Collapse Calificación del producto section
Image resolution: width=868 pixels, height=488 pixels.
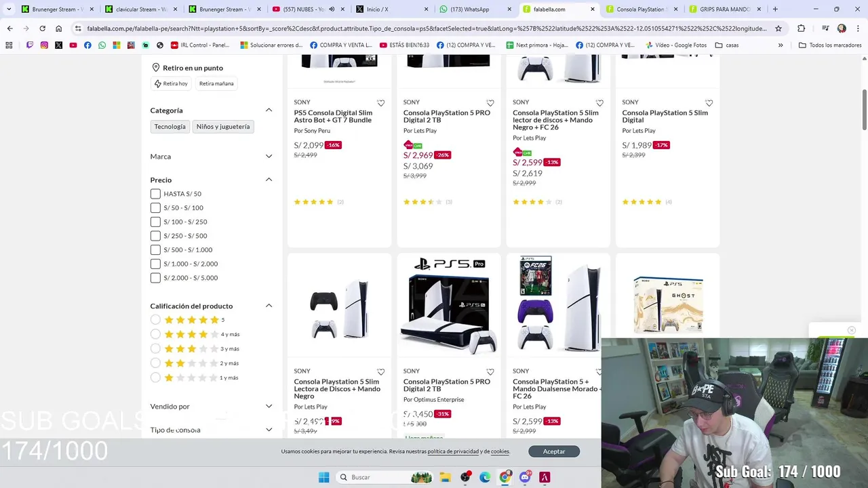pyautogui.click(x=269, y=306)
